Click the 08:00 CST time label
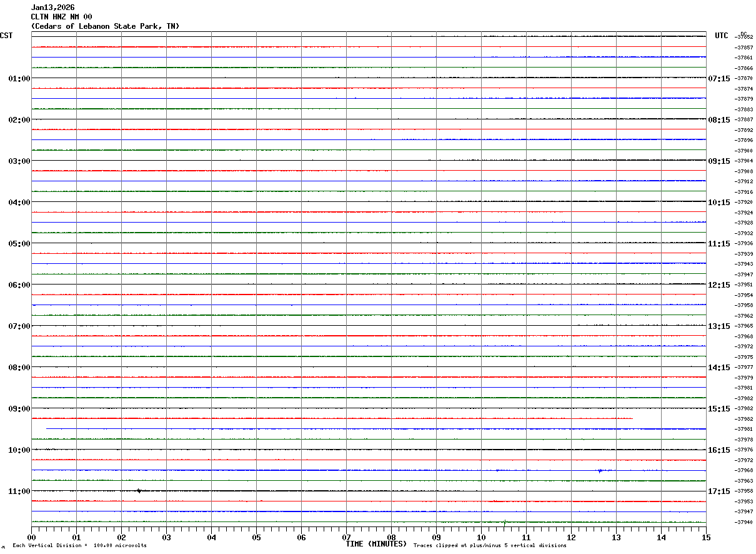The height and width of the screenshot is (554, 756). point(19,368)
